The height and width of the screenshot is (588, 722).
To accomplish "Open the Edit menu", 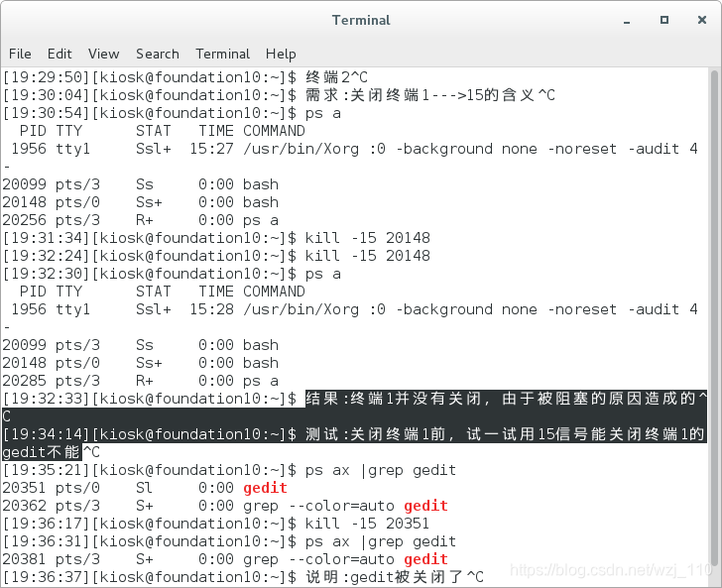I will (x=60, y=54).
